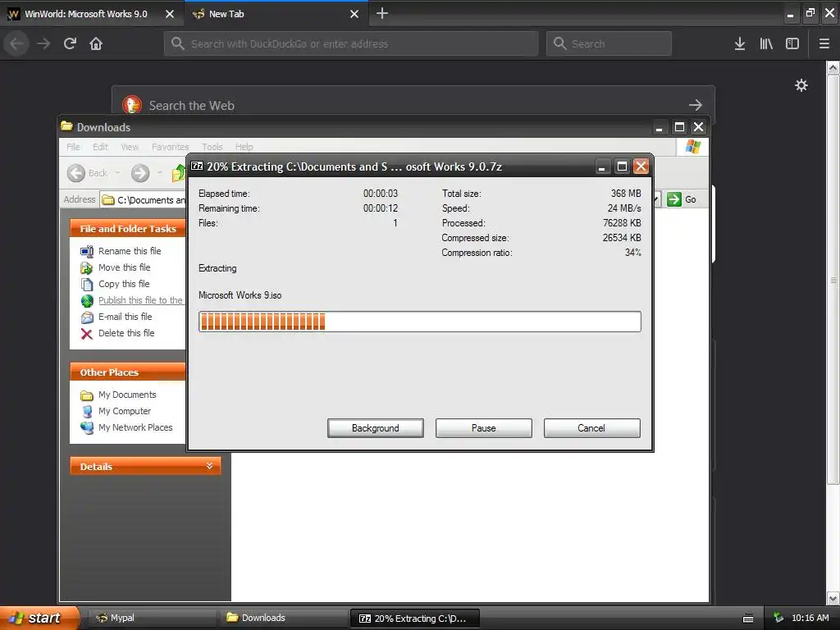Open My Documents from Other Places
840x630 pixels.
pyautogui.click(x=127, y=395)
